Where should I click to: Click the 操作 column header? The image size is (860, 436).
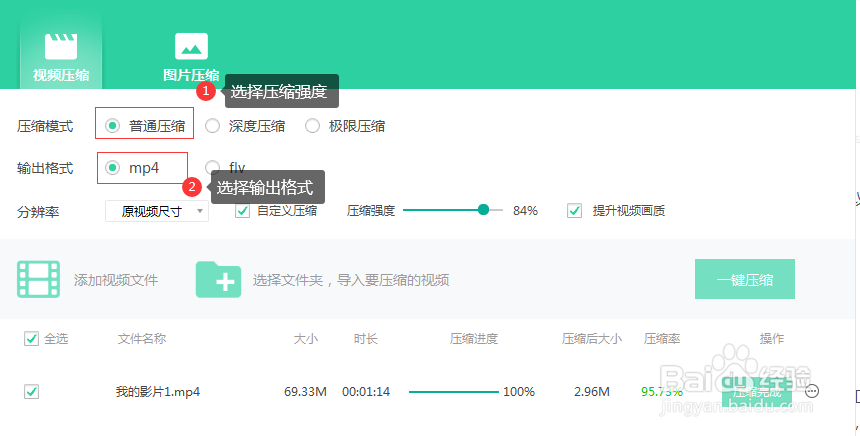coord(772,339)
